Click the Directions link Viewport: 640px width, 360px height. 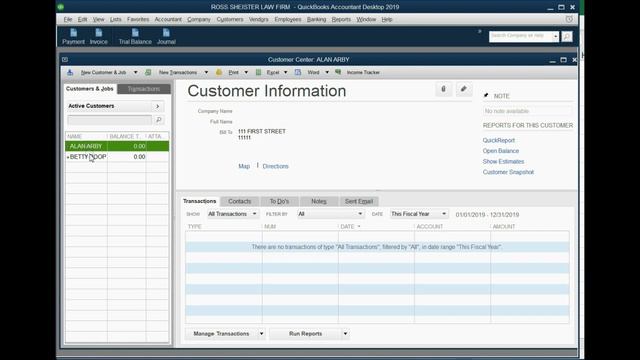click(x=276, y=167)
